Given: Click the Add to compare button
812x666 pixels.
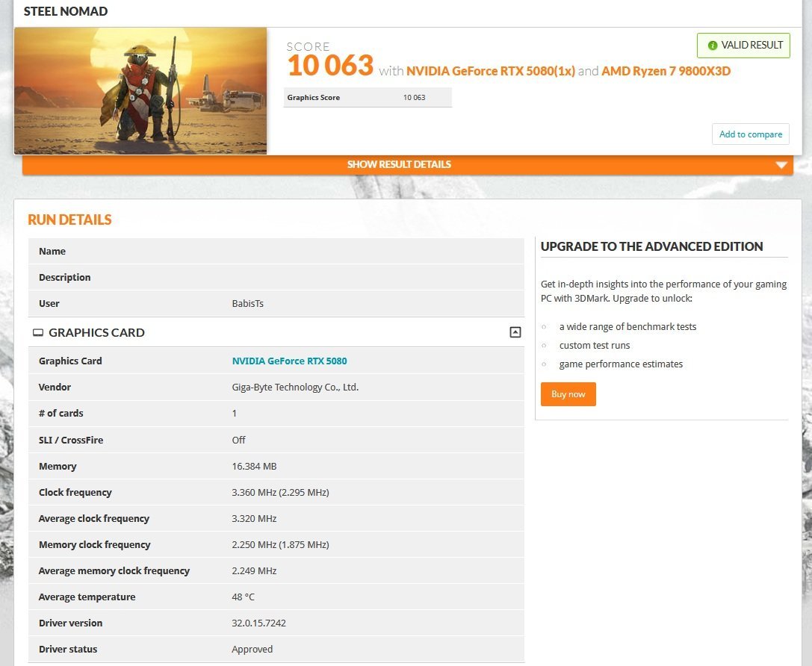Looking at the screenshot, I should 751,134.
